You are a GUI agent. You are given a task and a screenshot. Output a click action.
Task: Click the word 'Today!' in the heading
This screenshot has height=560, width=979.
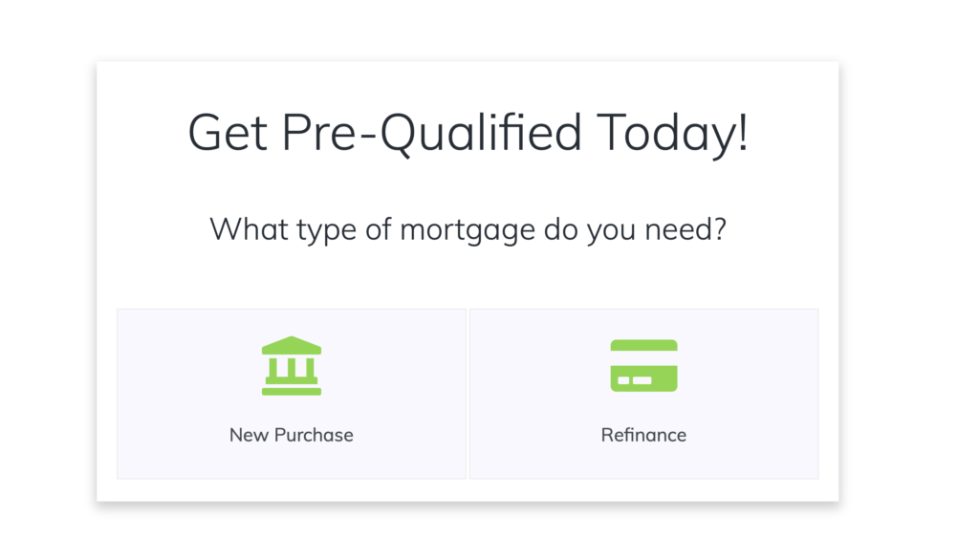pos(672,133)
